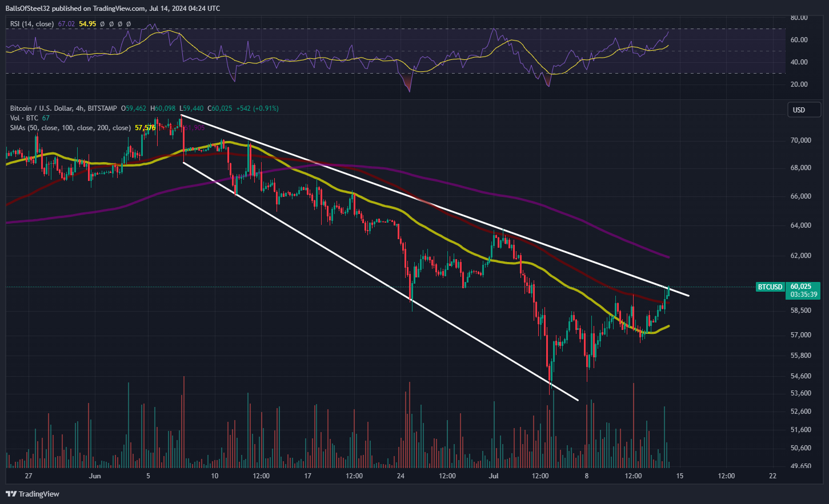Click the 20.00 level on the RSI scale
The image size is (829, 504).
(799, 84)
